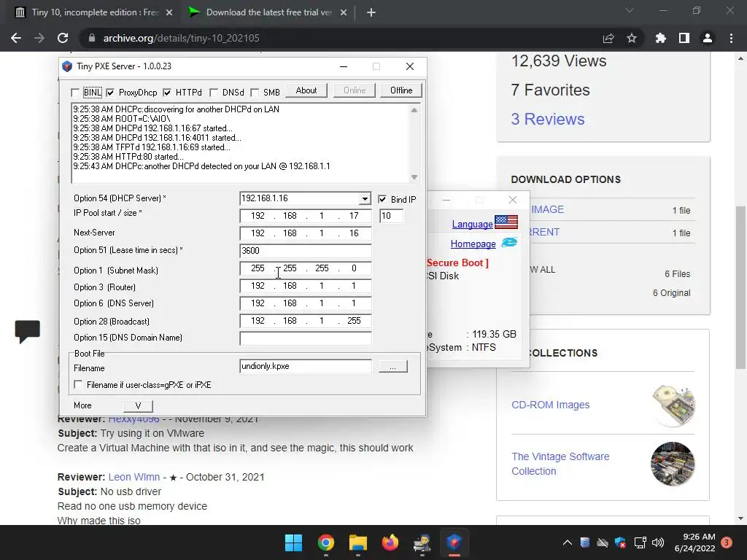
Task: Open The Vintage Software Collection link
Action: tap(560, 464)
